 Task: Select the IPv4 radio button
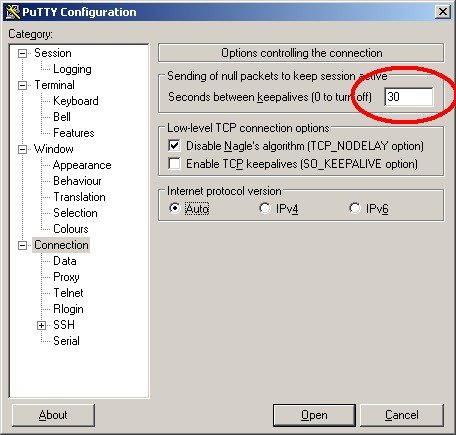[x=265, y=208]
